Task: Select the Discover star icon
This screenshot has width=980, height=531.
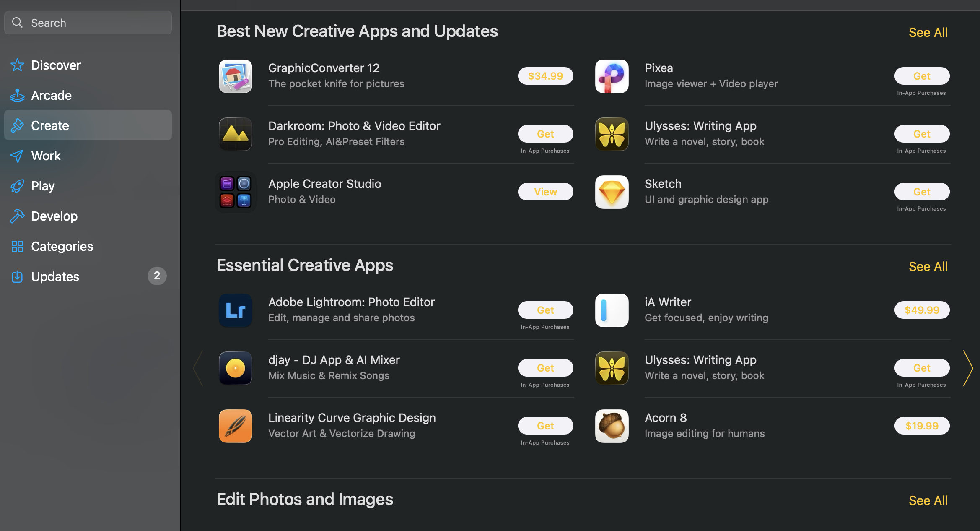Action: coord(17,65)
